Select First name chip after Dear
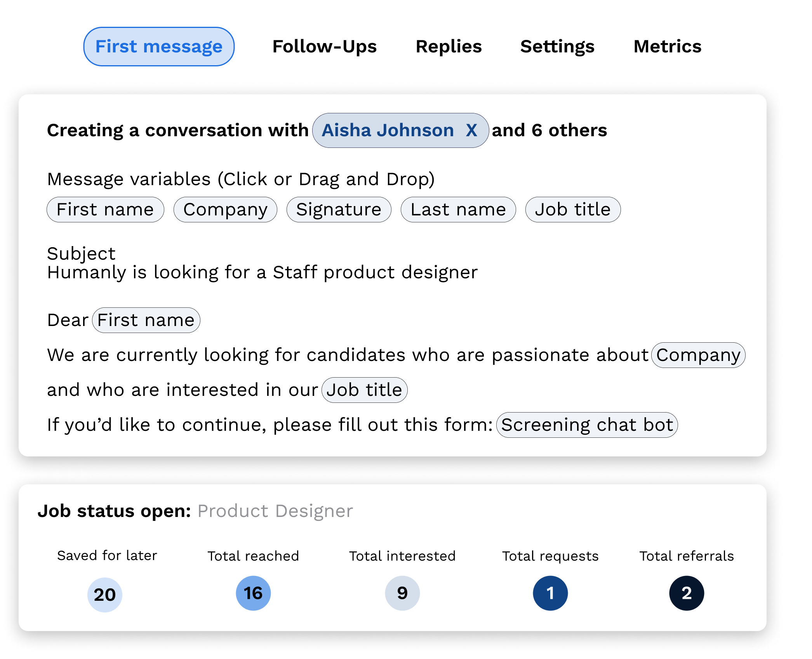Image resolution: width=812 pixels, height=659 pixels. [x=146, y=320]
